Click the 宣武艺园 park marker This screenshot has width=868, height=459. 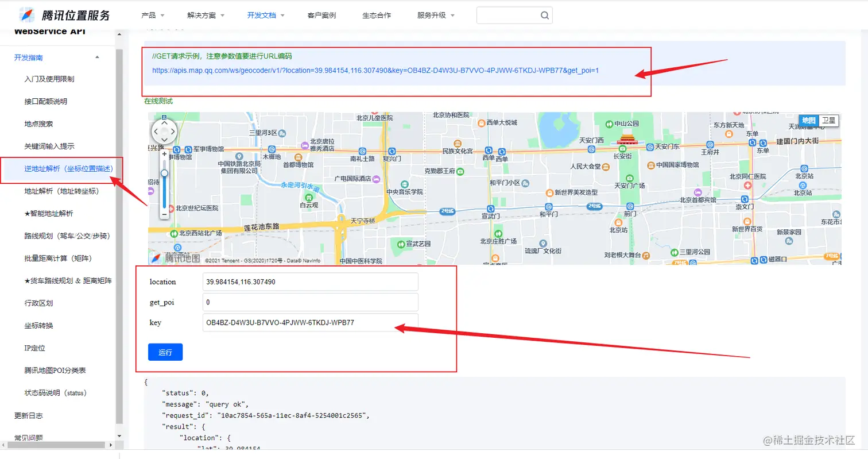pos(400,244)
